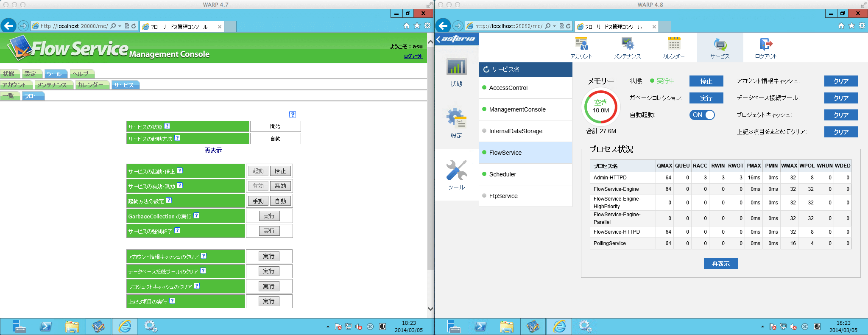Open browser settings gear in WARP 4.7
Screen dimensions: 868x335
(427, 26)
